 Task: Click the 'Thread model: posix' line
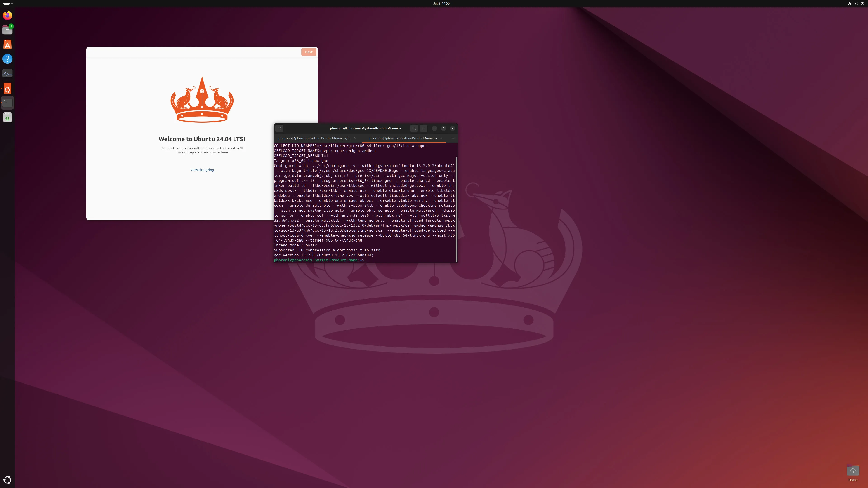pos(295,245)
